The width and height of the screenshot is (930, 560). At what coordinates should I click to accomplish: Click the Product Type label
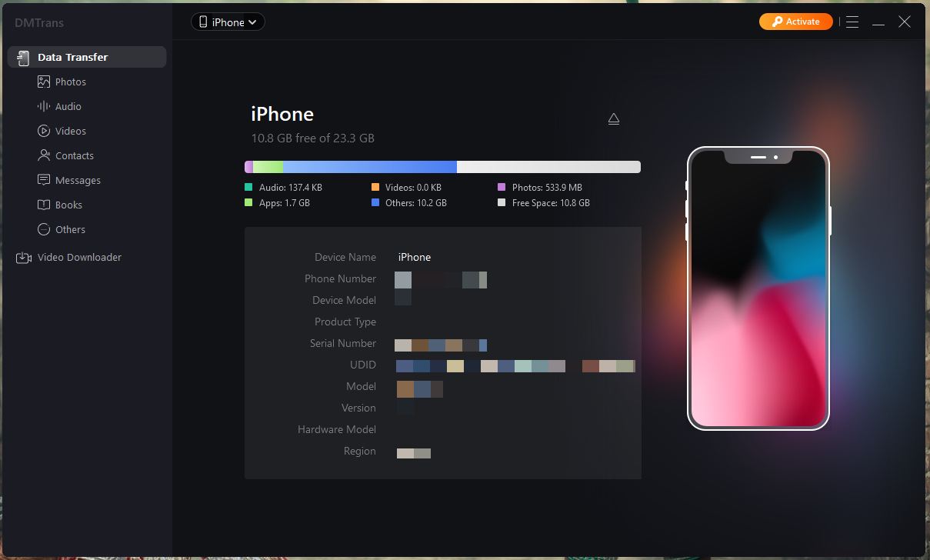point(345,322)
